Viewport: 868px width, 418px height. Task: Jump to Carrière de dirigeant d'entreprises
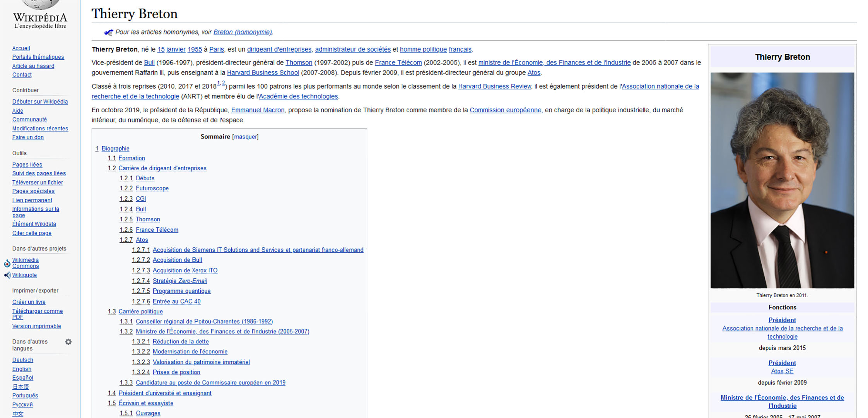click(x=162, y=168)
